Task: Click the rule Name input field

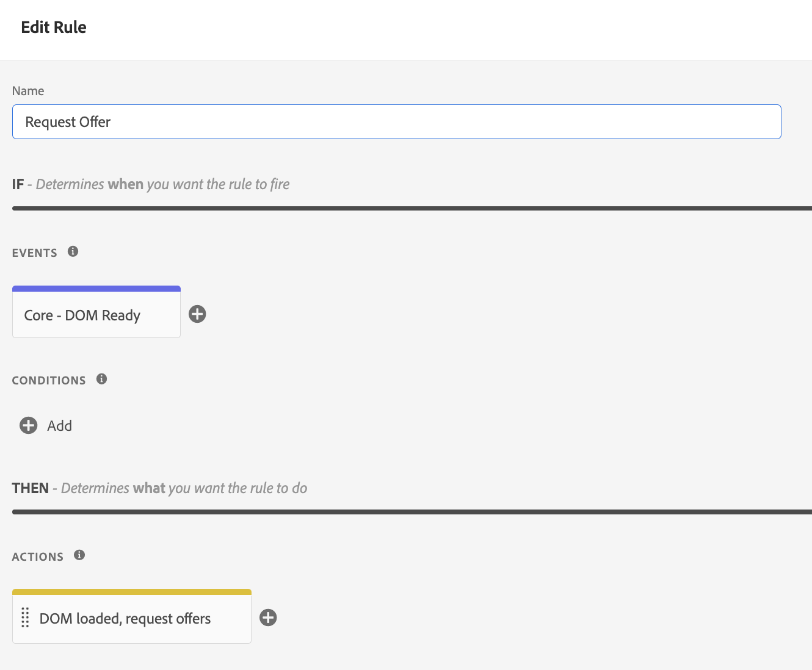Action: (396, 122)
